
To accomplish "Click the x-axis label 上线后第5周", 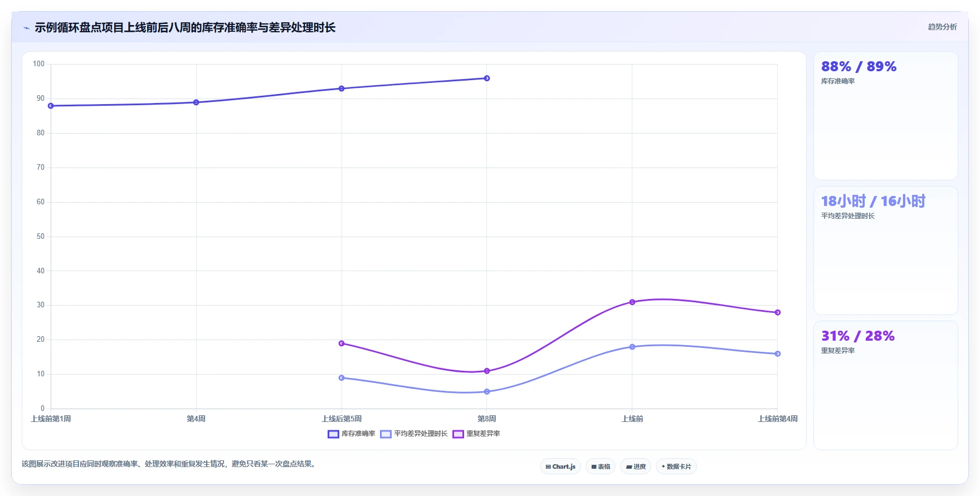I will pos(342,419).
